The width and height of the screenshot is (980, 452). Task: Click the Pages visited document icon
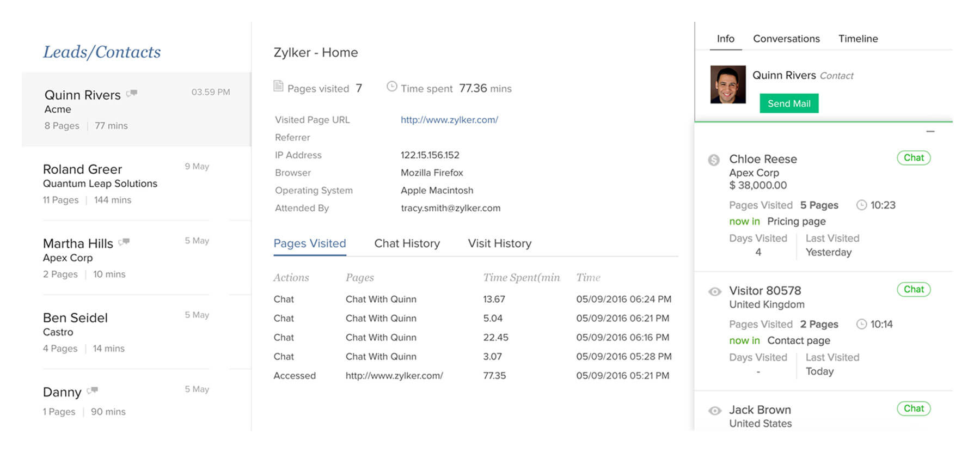pyautogui.click(x=278, y=86)
